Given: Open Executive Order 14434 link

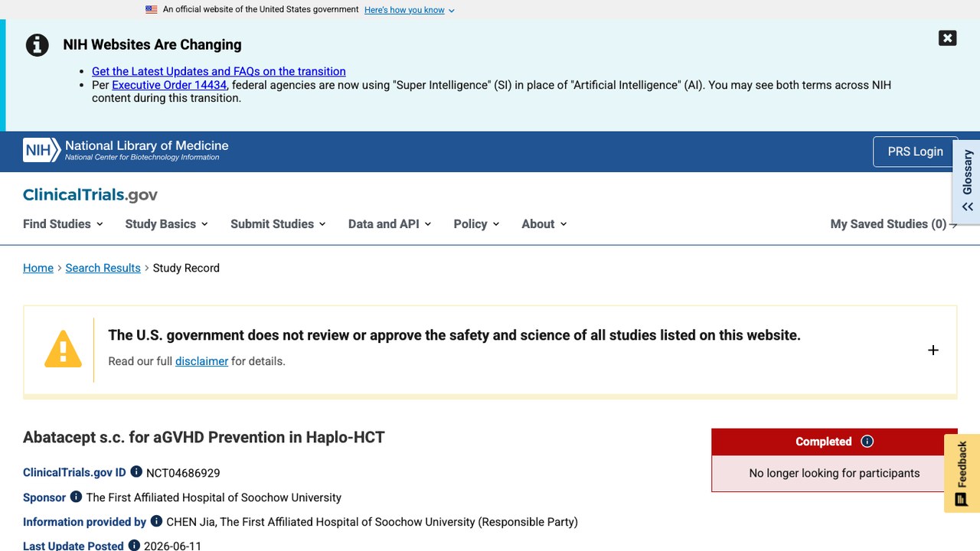Looking at the screenshot, I should pyautogui.click(x=169, y=85).
